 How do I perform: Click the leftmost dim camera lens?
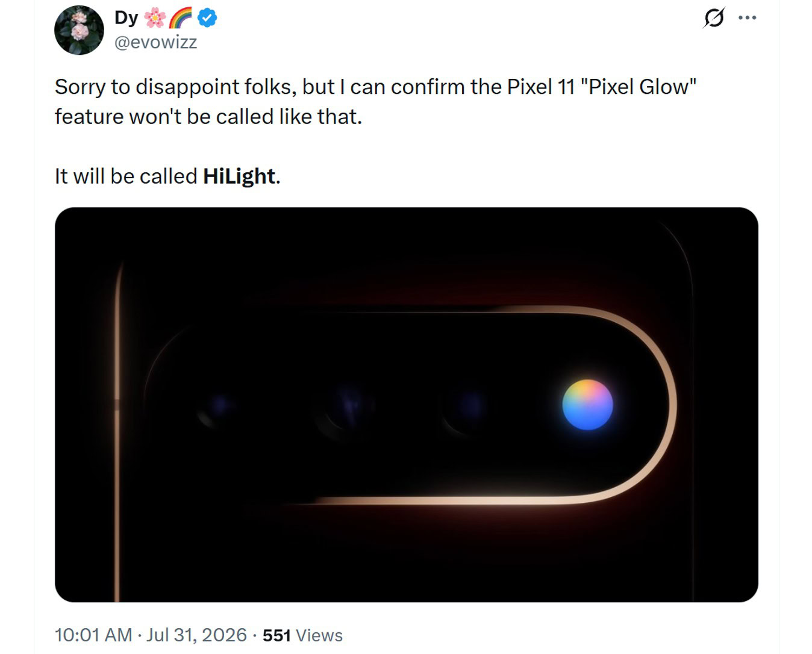click(x=219, y=405)
